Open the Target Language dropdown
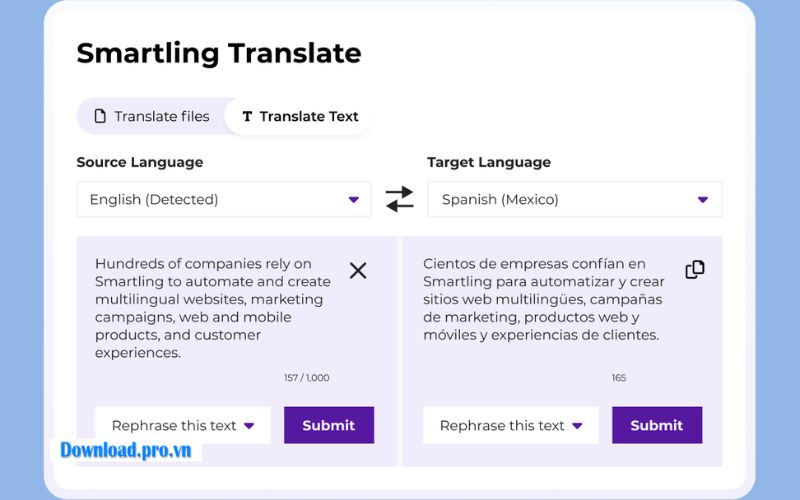 [574, 199]
